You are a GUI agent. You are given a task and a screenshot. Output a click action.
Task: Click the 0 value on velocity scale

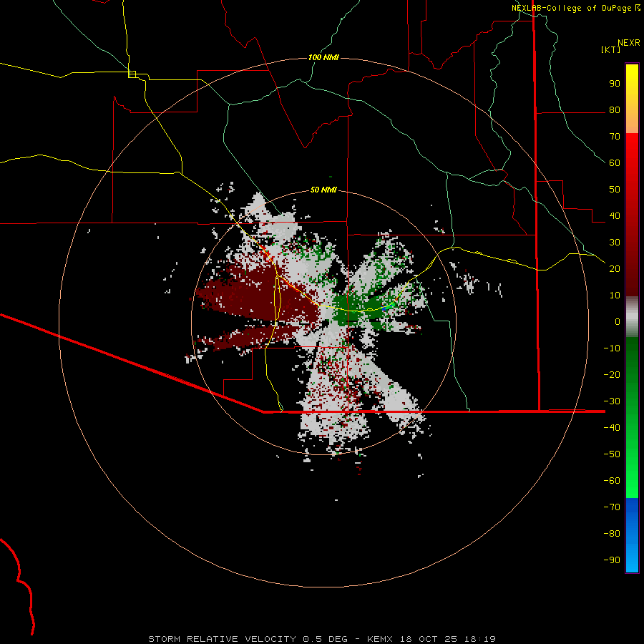(618, 322)
